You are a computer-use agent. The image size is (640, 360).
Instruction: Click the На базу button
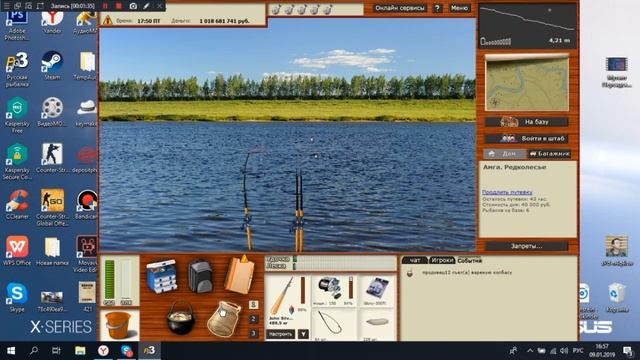coord(527,122)
